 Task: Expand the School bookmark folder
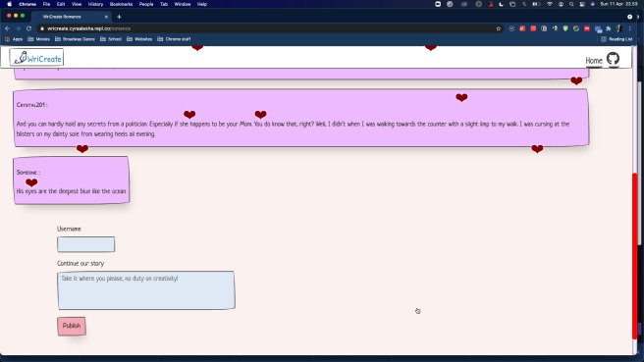click(x=111, y=39)
